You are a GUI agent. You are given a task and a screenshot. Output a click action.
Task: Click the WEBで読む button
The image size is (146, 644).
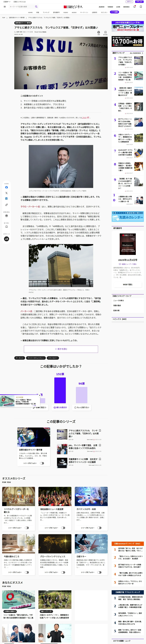click(x=128, y=285)
